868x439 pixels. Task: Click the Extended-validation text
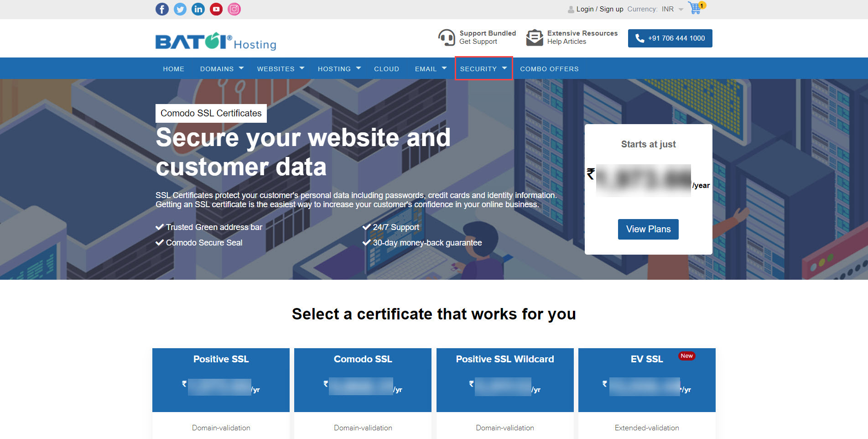click(647, 428)
